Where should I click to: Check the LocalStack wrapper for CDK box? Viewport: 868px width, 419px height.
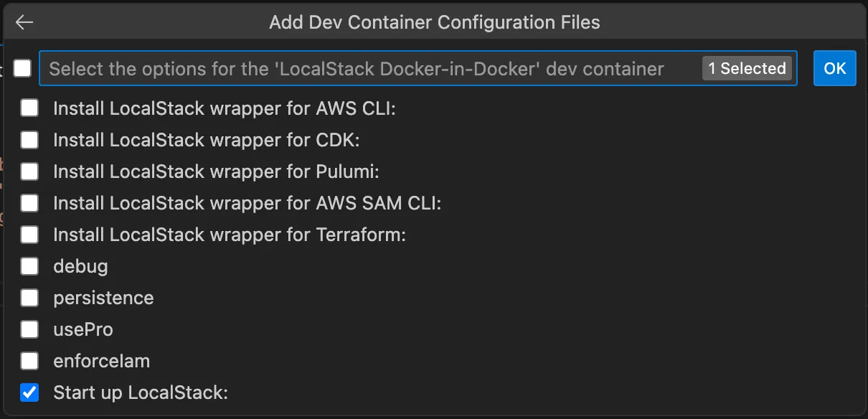point(29,140)
